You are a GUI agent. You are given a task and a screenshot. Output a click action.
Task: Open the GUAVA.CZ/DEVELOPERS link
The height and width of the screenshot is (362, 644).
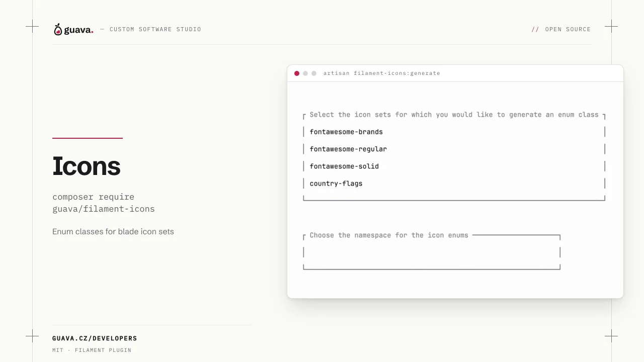tap(95, 338)
